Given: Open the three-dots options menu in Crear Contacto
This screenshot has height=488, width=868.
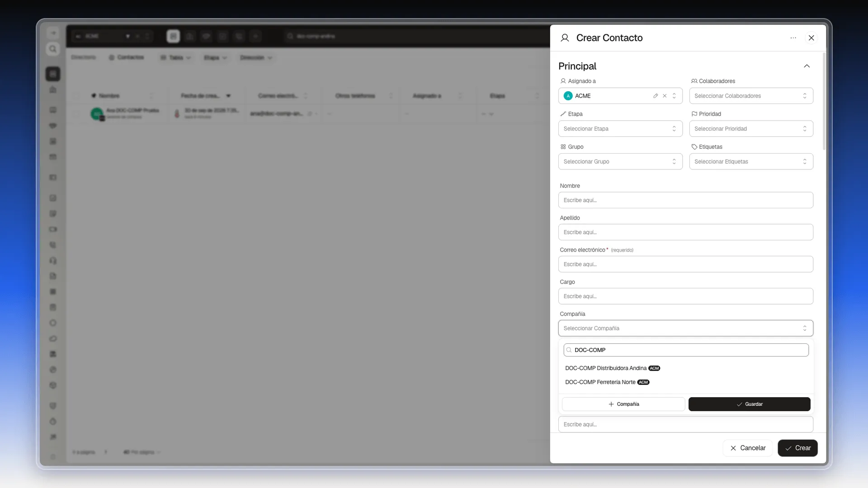Looking at the screenshot, I should [x=793, y=38].
